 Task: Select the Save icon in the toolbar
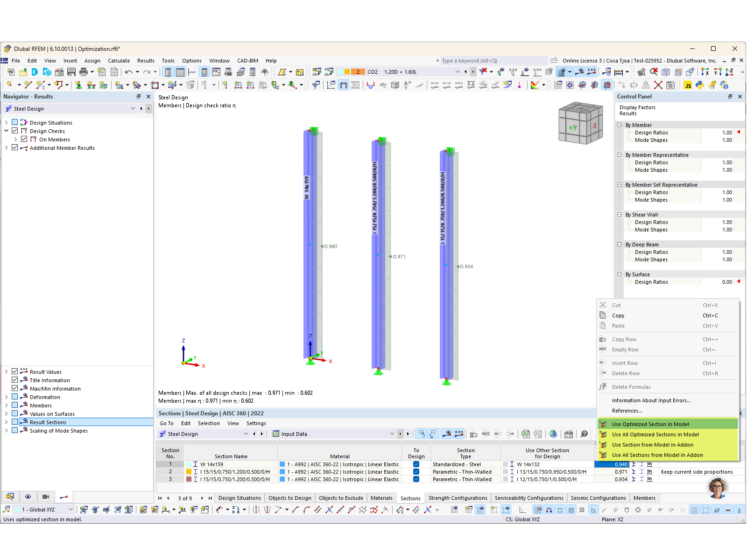pos(71,71)
